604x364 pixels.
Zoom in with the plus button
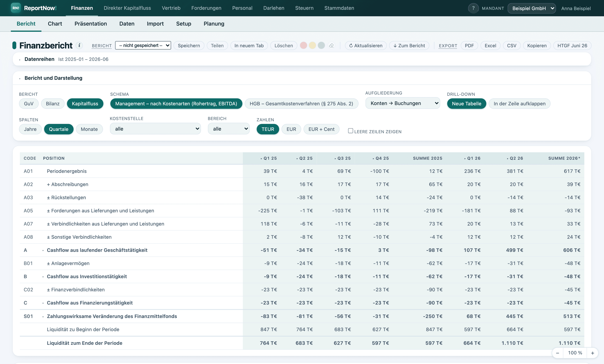coord(593,353)
